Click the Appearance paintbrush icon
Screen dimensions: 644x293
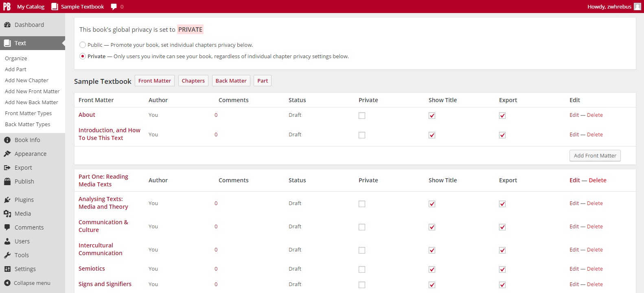[7, 154]
